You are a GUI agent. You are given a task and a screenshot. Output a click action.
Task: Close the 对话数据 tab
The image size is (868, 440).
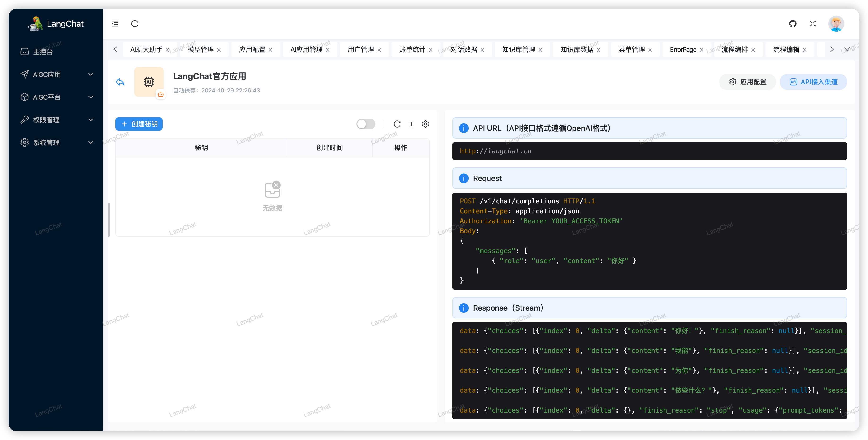pos(482,50)
